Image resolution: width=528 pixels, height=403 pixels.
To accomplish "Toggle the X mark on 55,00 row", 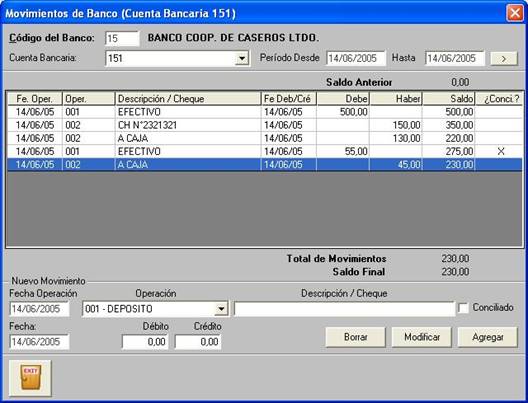I will click(501, 152).
